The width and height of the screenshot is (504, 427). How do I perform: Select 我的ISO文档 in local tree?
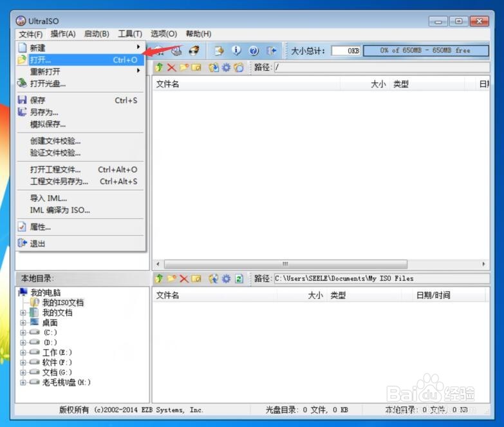coord(63,303)
